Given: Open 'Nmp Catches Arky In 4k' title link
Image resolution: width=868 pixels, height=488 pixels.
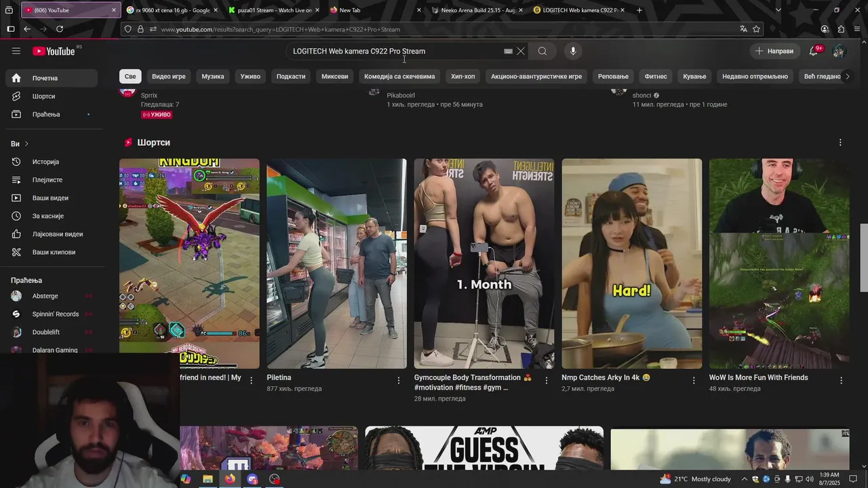Looking at the screenshot, I should (606, 378).
